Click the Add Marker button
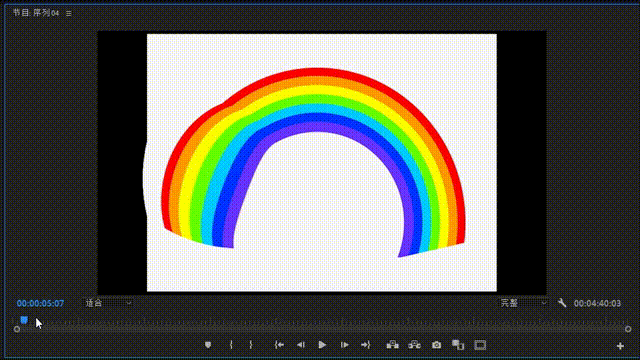This screenshot has height=360, width=640. (x=208, y=345)
